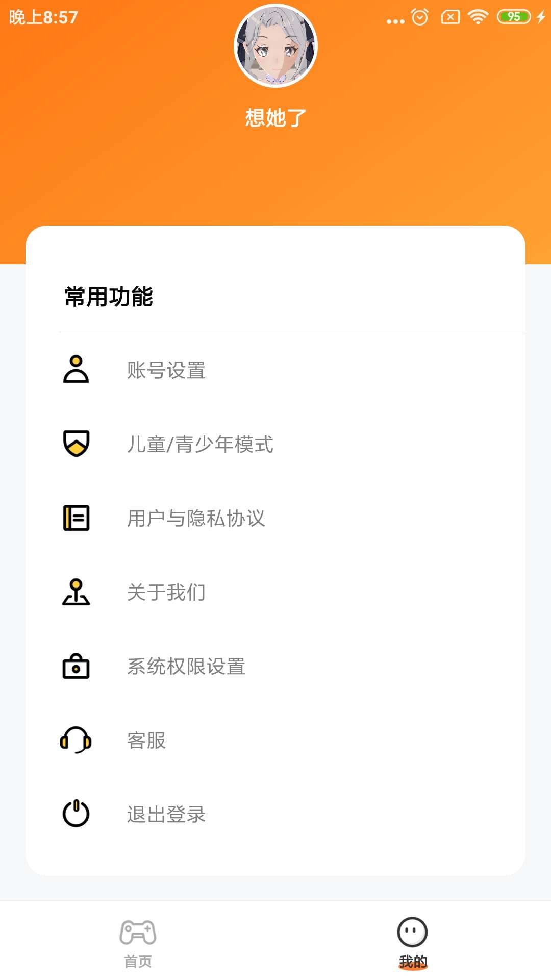Tap the customer service headset icon
This screenshot has height=980, width=551.
click(76, 740)
